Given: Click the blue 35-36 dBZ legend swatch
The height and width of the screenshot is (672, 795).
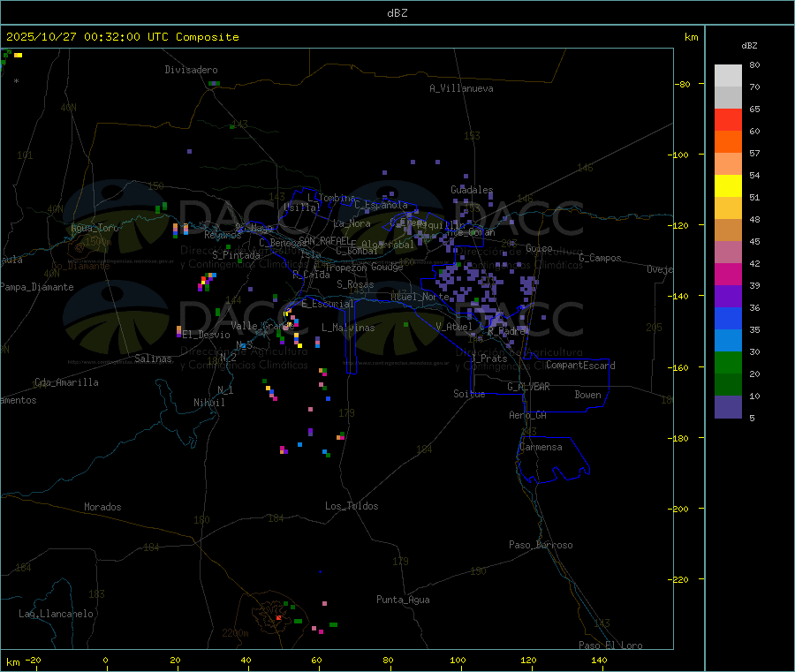Looking at the screenshot, I should click(728, 319).
